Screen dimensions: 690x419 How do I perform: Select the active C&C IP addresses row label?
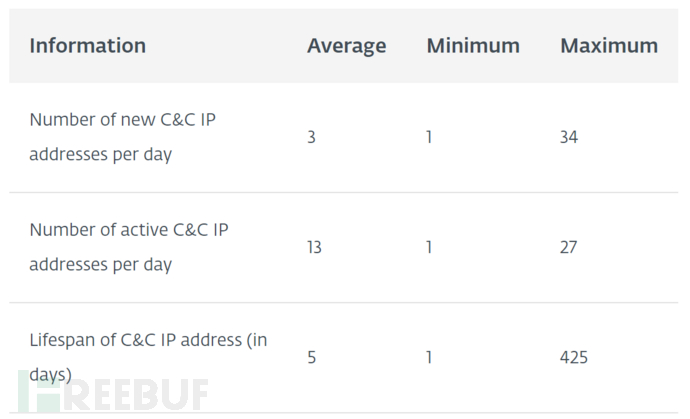[x=129, y=247]
